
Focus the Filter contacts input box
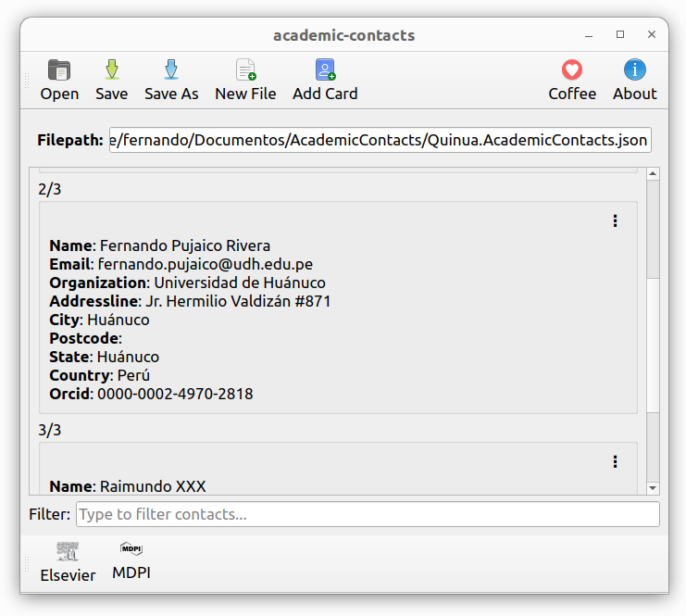pos(368,514)
